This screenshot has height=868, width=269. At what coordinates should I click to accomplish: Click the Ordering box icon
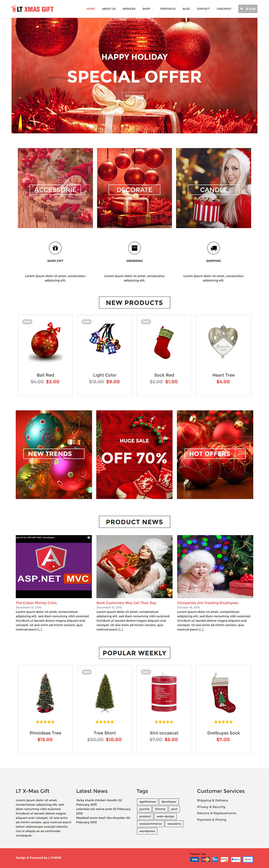[134, 248]
